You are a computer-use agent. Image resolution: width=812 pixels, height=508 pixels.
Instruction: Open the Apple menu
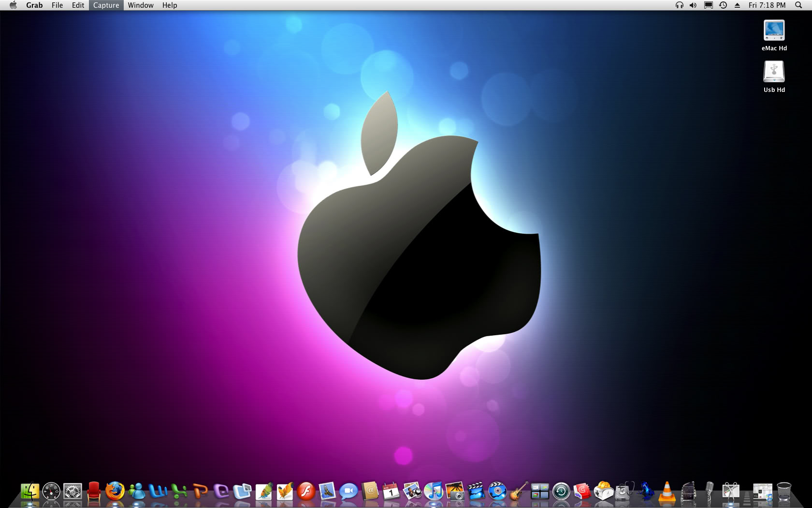pyautogui.click(x=13, y=5)
